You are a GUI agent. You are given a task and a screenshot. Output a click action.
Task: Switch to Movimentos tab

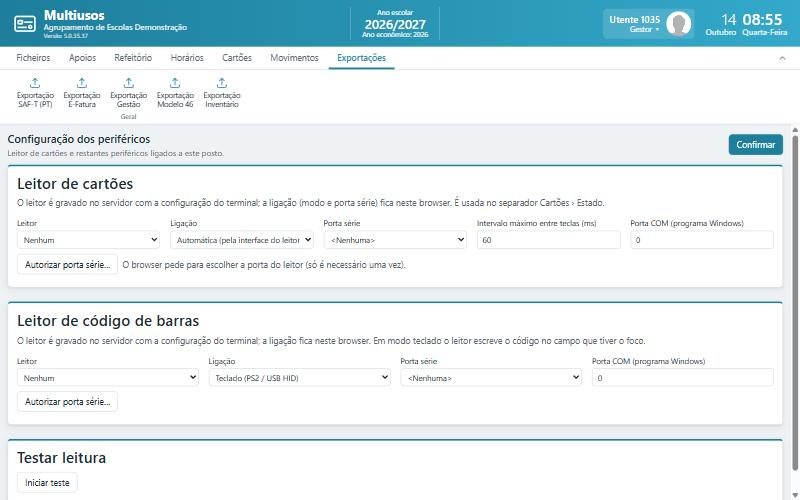(x=294, y=58)
